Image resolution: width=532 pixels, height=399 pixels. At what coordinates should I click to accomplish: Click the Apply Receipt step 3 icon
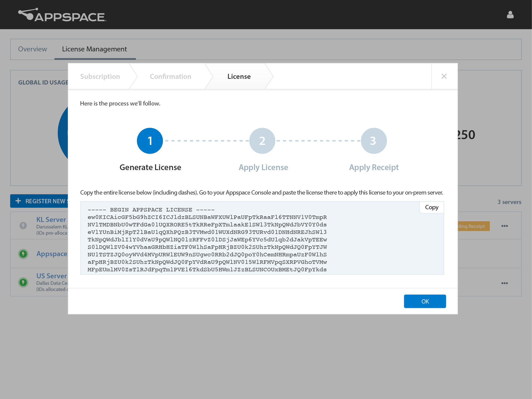(373, 140)
